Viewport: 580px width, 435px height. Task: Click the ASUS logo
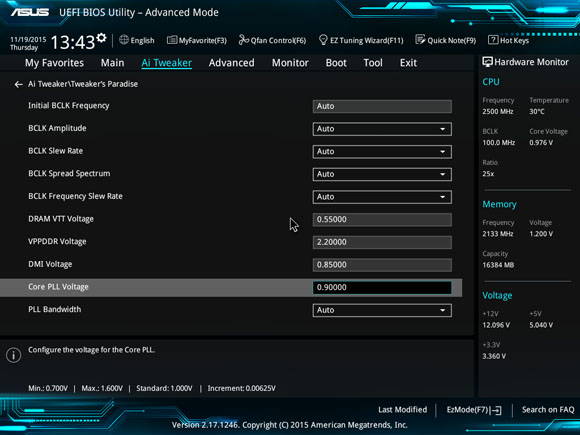click(x=30, y=12)
